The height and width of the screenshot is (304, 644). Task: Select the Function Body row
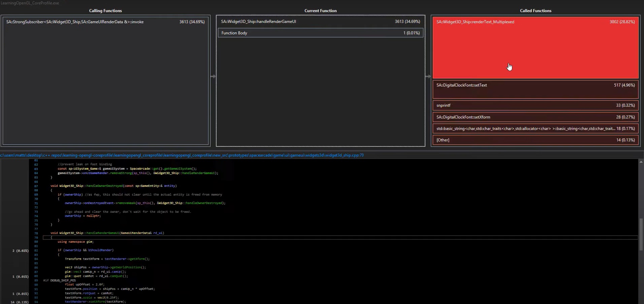[320, 33]
